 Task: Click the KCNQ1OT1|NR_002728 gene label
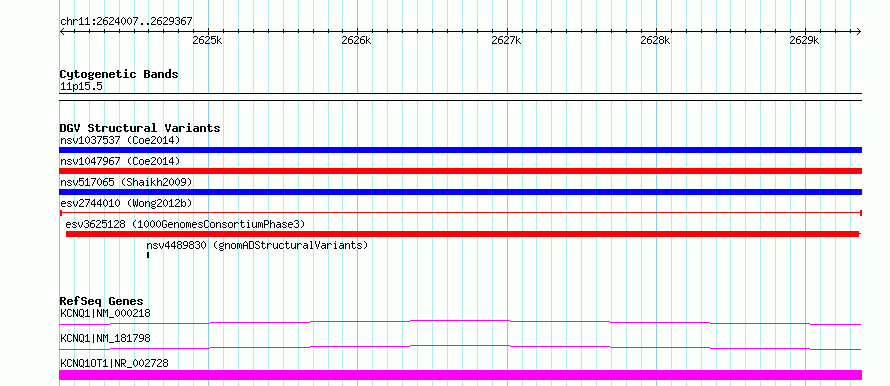click(114, 363)
